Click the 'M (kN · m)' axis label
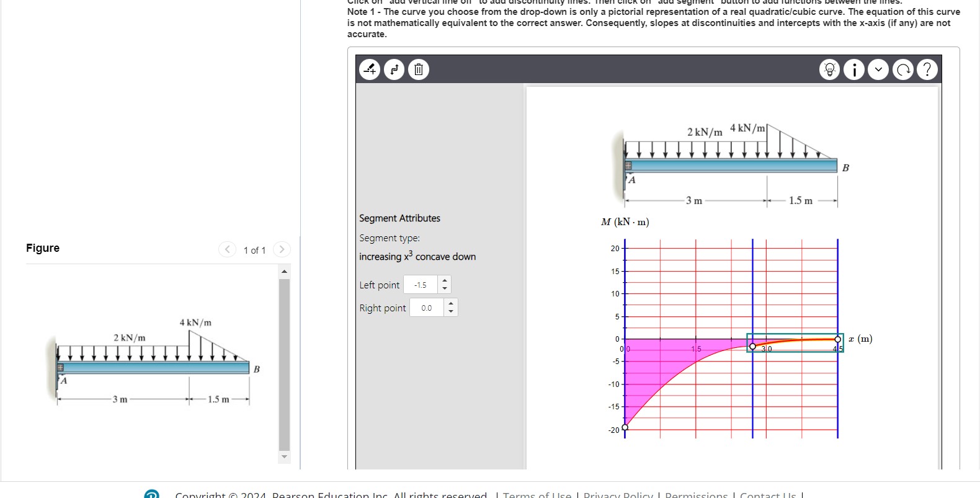 [x=625, y=222]
